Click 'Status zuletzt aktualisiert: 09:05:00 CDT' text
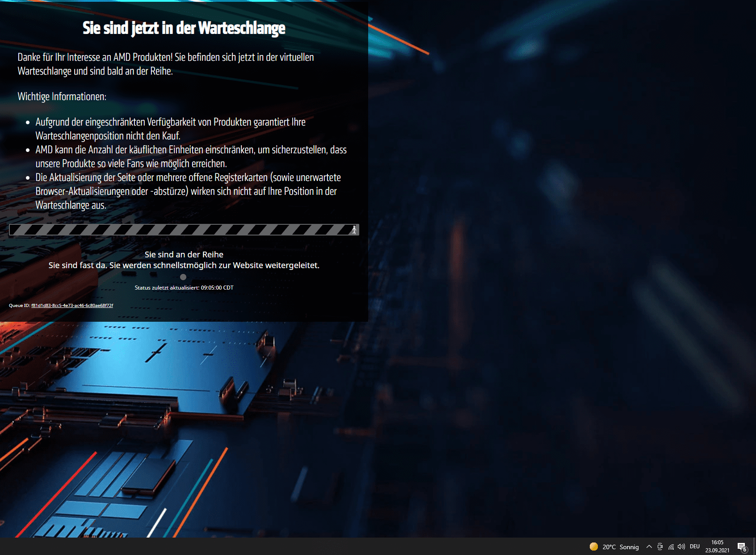The image size is (756, 555). point(184,288)
